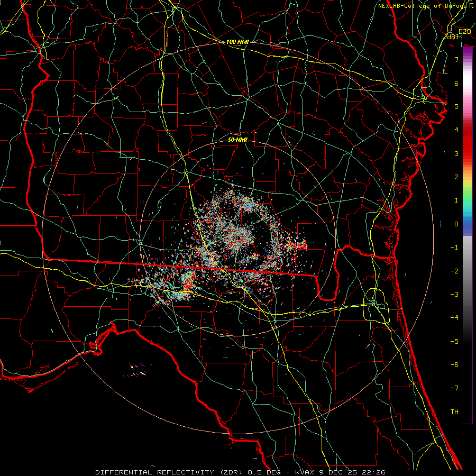Viewport: 476px width, 476px height.
Task: Click legend value 0
Action: pos(456,224)
